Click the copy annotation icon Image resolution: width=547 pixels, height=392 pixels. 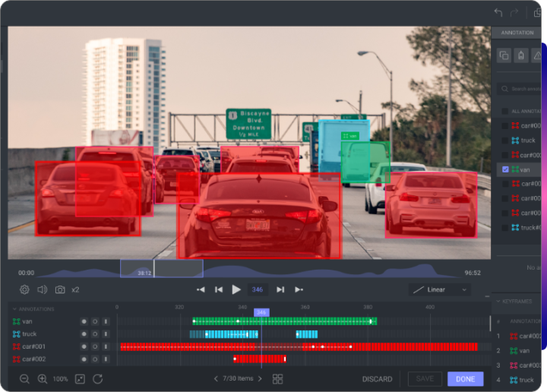[x=504, y=55]
